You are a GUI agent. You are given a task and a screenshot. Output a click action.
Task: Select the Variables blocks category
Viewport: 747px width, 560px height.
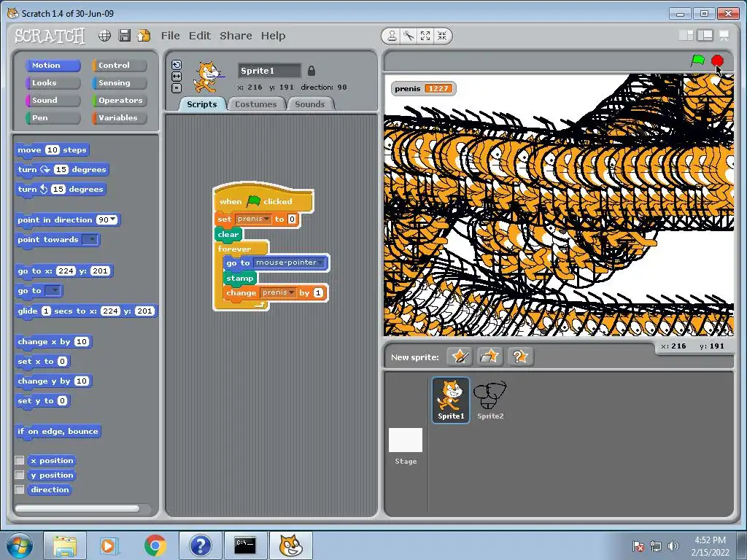(x=119, y=118)
